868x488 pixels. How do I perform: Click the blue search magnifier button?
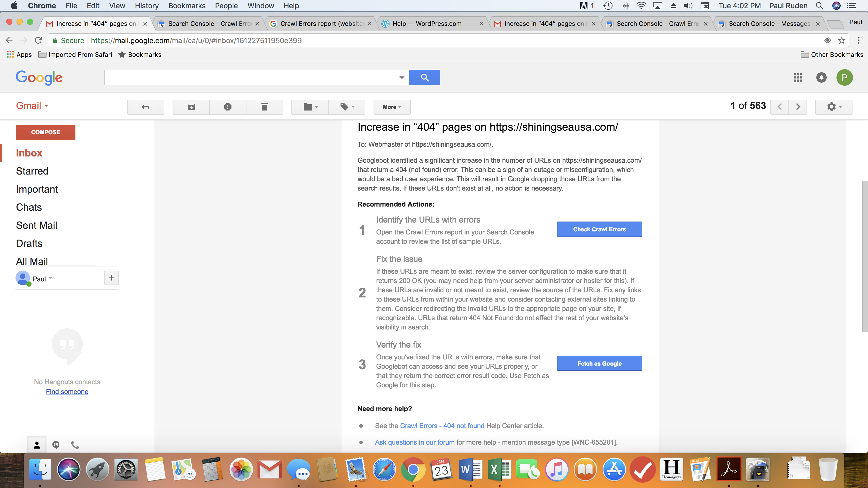click(424, 78)
